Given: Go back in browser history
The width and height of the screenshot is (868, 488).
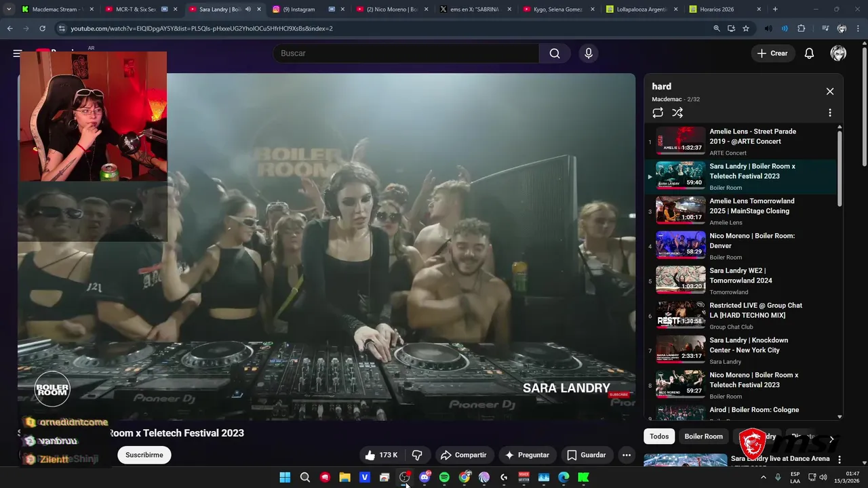Looking at the screenshot, I should coord(9,28).
